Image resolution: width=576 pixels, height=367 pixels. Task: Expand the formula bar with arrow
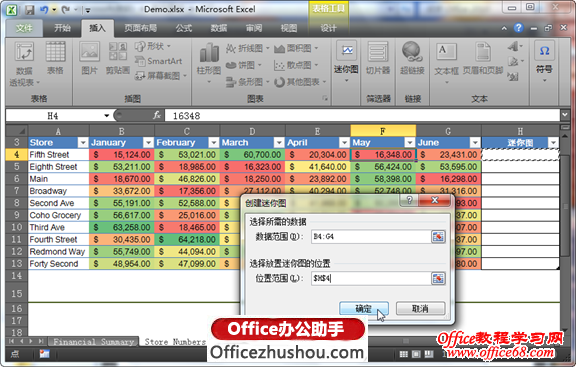coord(565,115)
